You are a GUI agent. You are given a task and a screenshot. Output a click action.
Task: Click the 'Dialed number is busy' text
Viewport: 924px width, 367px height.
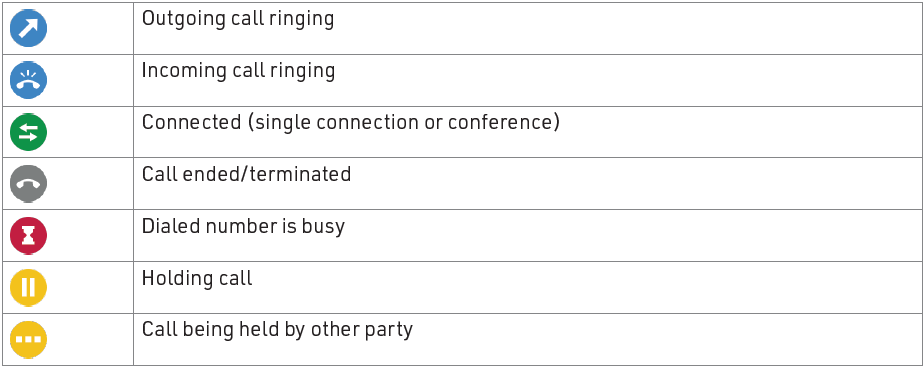(x=243, y=227)
